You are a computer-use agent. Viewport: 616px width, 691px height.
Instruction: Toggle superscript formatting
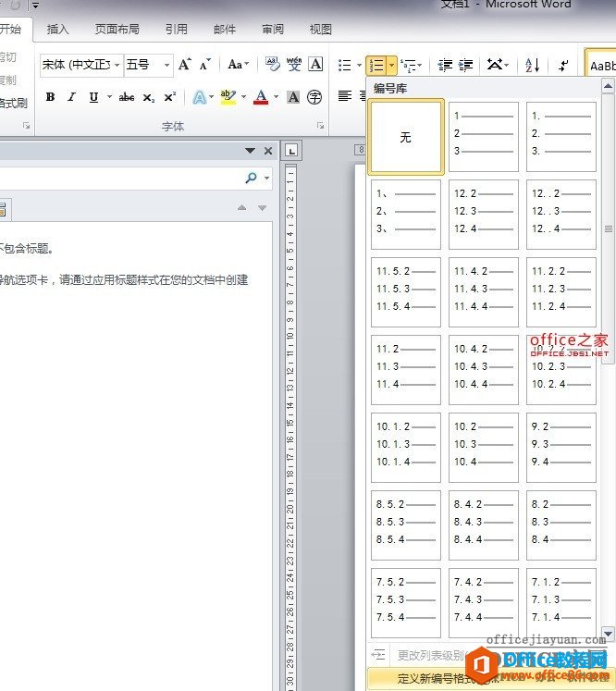[169, 97]
